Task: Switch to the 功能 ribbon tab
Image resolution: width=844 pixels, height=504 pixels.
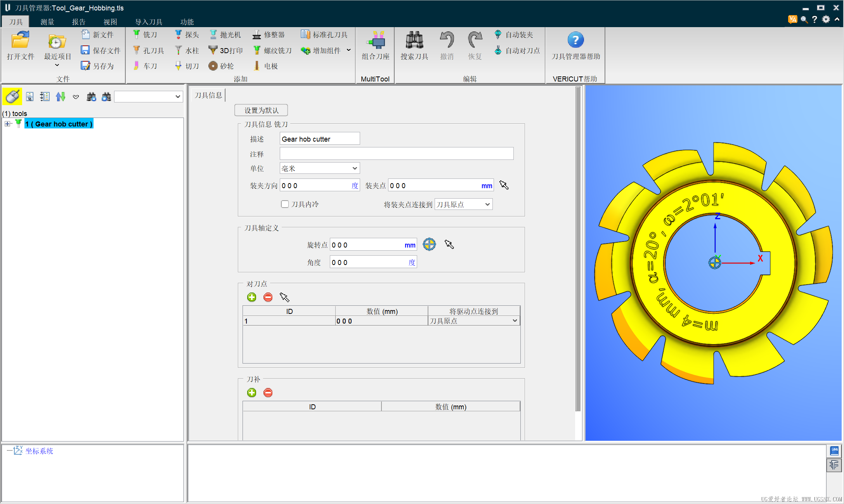Action: click(x=187, y=22)
